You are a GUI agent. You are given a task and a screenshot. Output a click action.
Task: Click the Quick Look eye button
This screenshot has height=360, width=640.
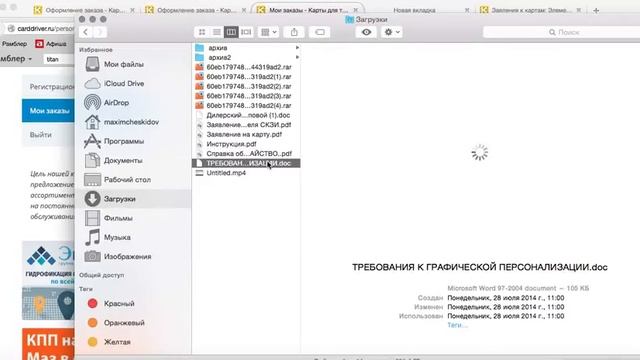click(366, 32)
